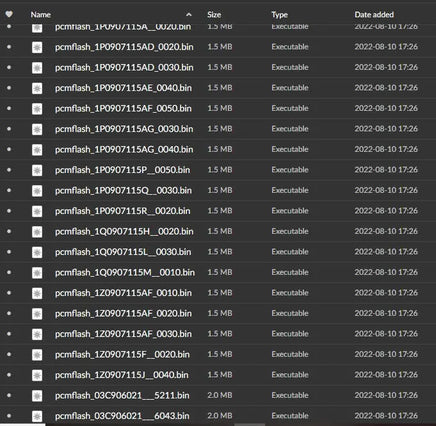The width and height of the screenshot is (436, 426).
Task: Select file name pcmflash_1P0907115P__0050.bin
Action: [122, 170]
